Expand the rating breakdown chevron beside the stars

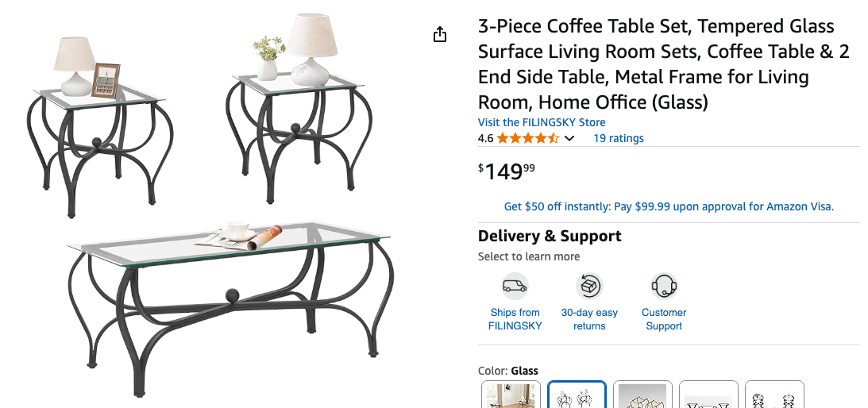[569, 139]
